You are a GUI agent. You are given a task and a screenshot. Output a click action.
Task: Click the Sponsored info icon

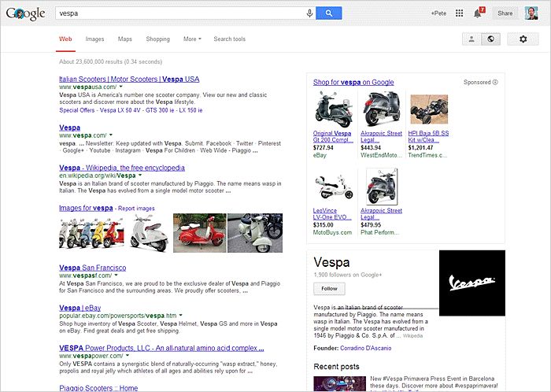tap(495, 82)
